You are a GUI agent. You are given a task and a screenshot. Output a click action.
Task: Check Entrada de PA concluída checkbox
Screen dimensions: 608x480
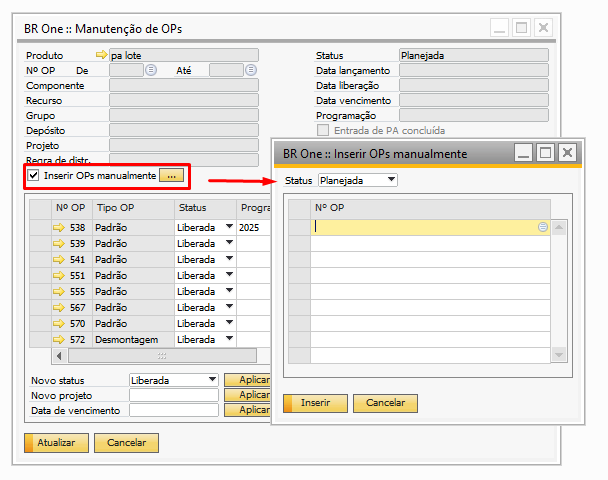(322, 130)
